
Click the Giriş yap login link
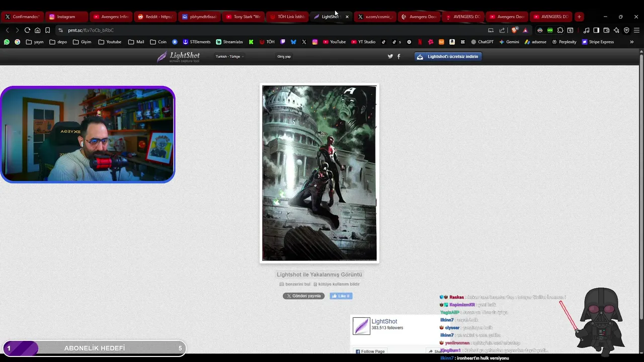(284, 56)
